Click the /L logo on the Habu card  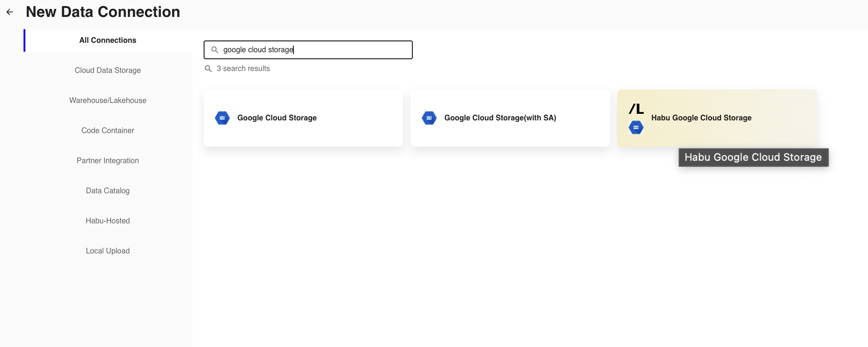tap(636, 109)
